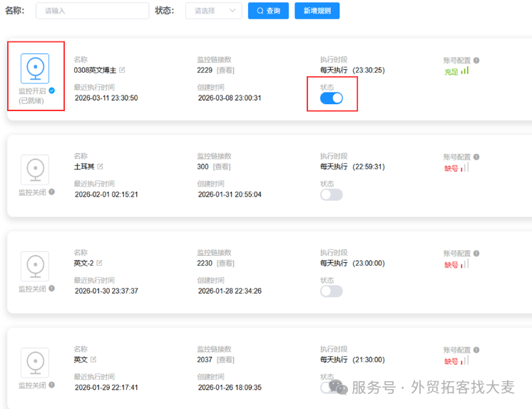Click creation time 2026-01-26 18:09:35

click(x=230, y=388)
